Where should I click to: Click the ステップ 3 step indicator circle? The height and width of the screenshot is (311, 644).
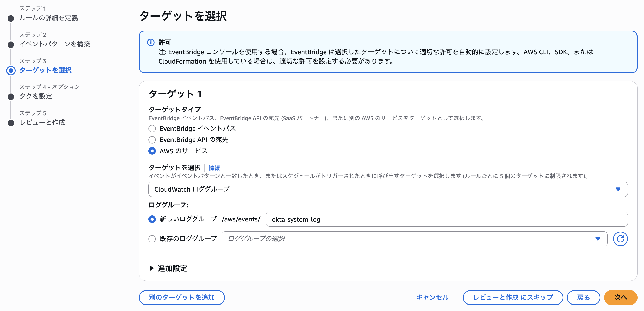pyautogui.click(x=11, y=70)
